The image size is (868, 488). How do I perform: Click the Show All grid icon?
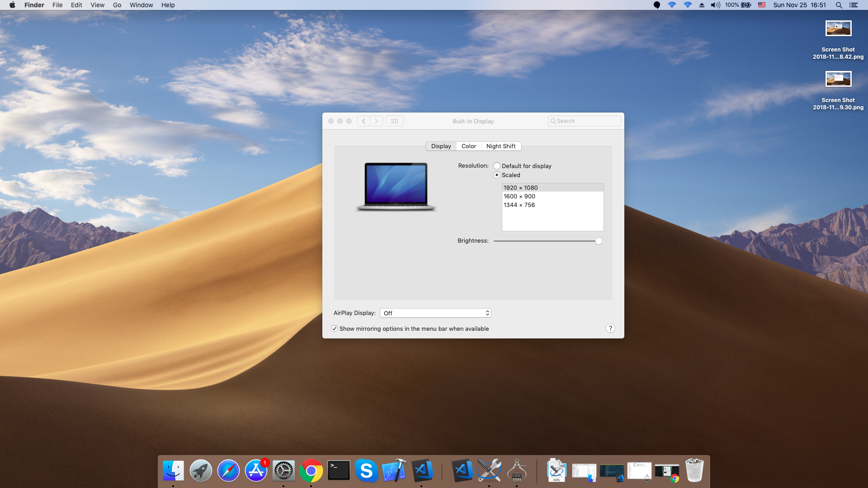click(x=394, y=121)
